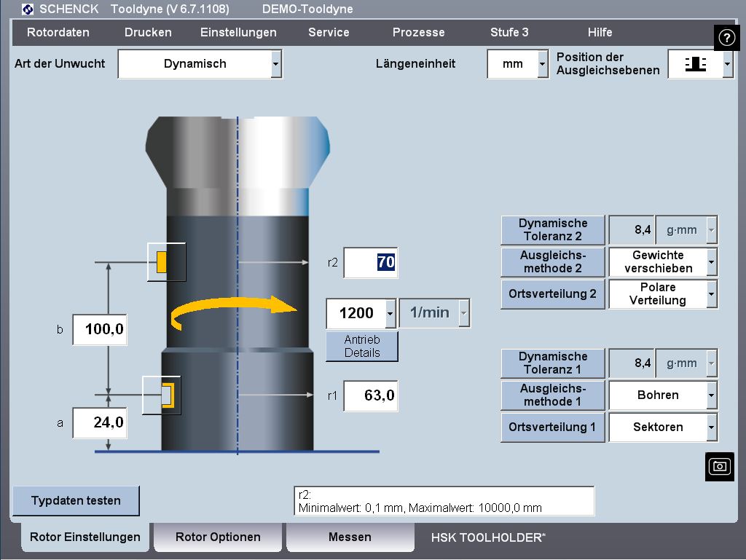
Task: Take a screenshot with the camera icon
Action: [x=719, y=466]
